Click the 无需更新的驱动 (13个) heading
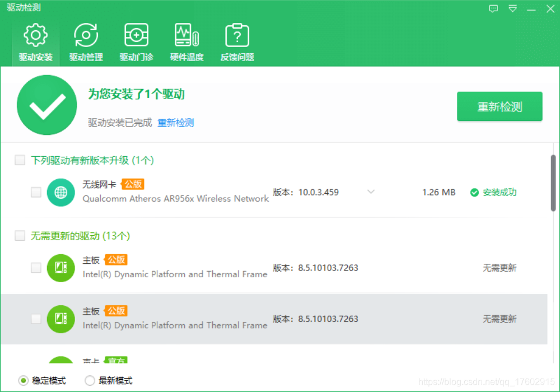Viewport: 560px width, 392px height. [80, 236]
